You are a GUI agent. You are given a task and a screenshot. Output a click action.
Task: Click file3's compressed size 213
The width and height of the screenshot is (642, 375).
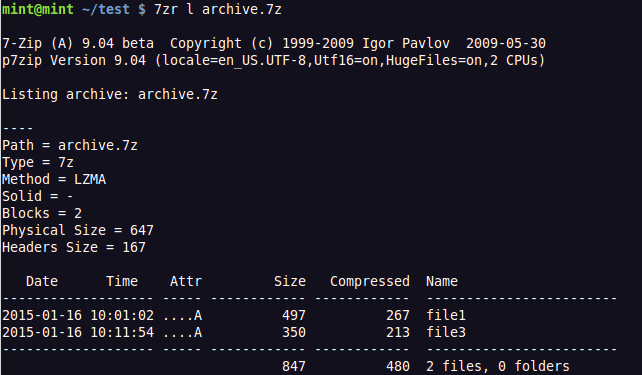coord(398,332)
